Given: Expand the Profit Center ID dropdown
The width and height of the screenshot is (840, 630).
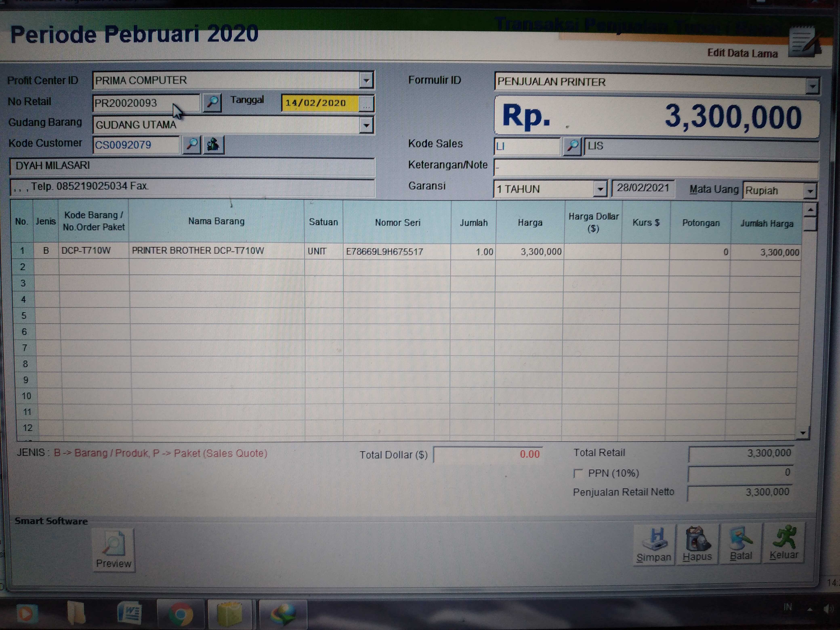Looking at the screenshot, I should [x=366, y=81].
